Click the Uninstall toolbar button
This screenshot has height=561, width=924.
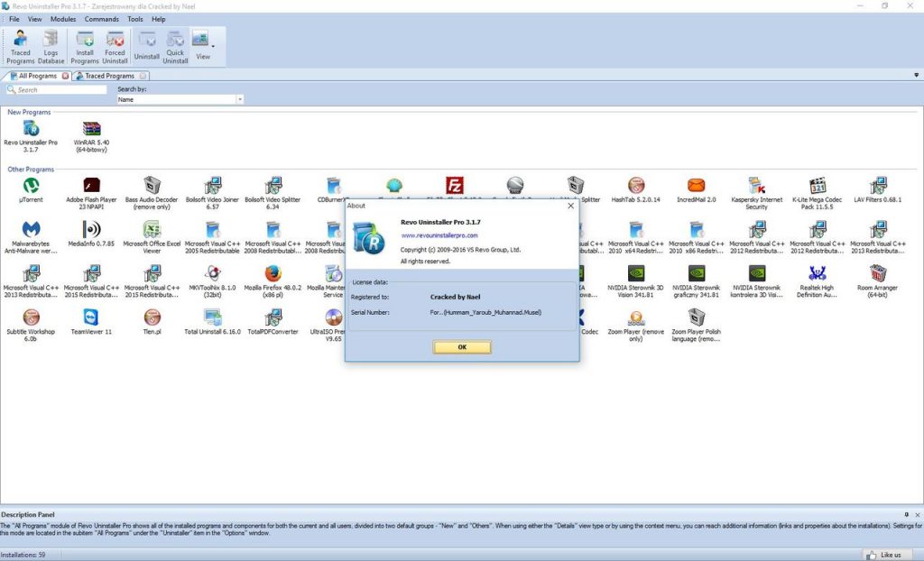pos(147,47)
